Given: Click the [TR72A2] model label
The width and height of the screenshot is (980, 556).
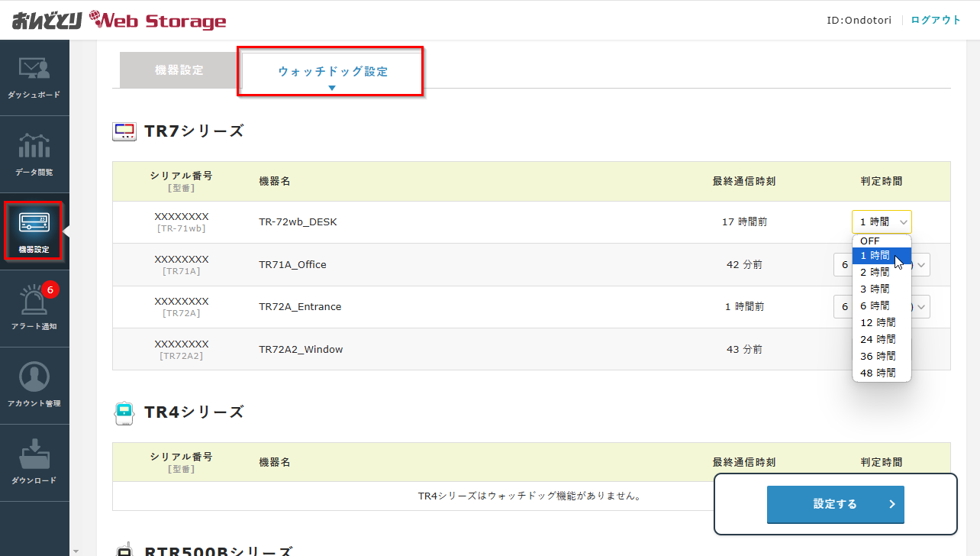Looking at the screenshot, I should click(181, 356).
